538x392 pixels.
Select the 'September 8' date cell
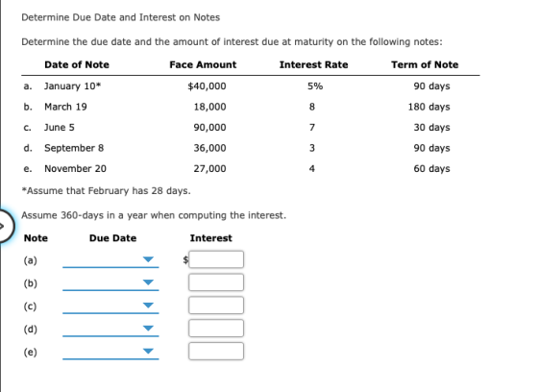[74, 148]
